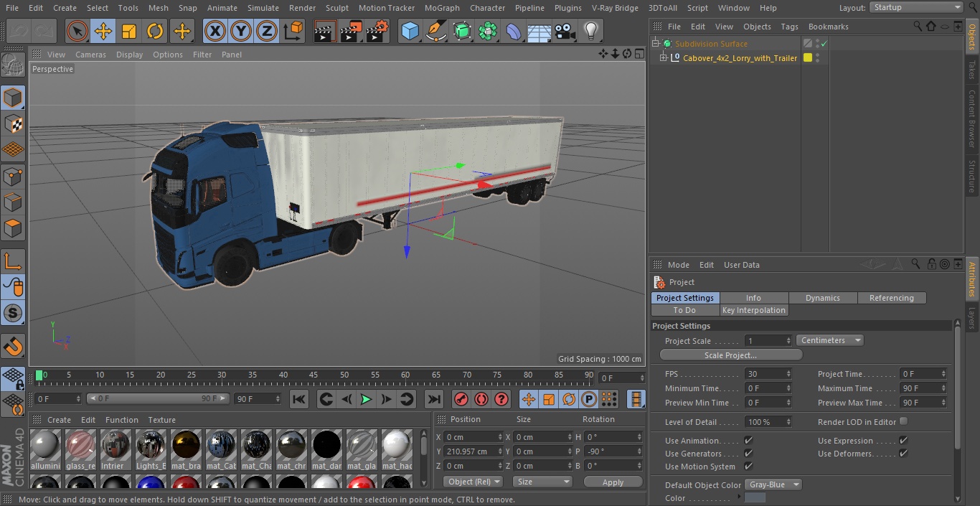Open the Deformer objects icon
This screenshot has width=980, height=506.
tap(514, 31)
